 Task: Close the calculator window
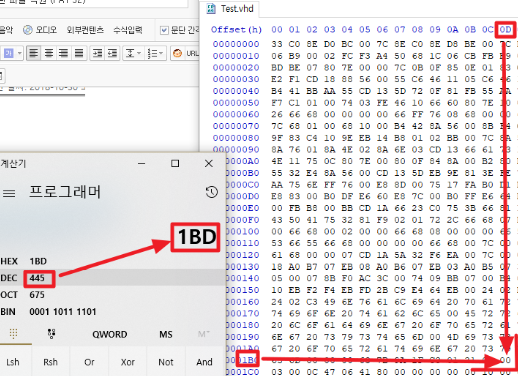[209, 163]
